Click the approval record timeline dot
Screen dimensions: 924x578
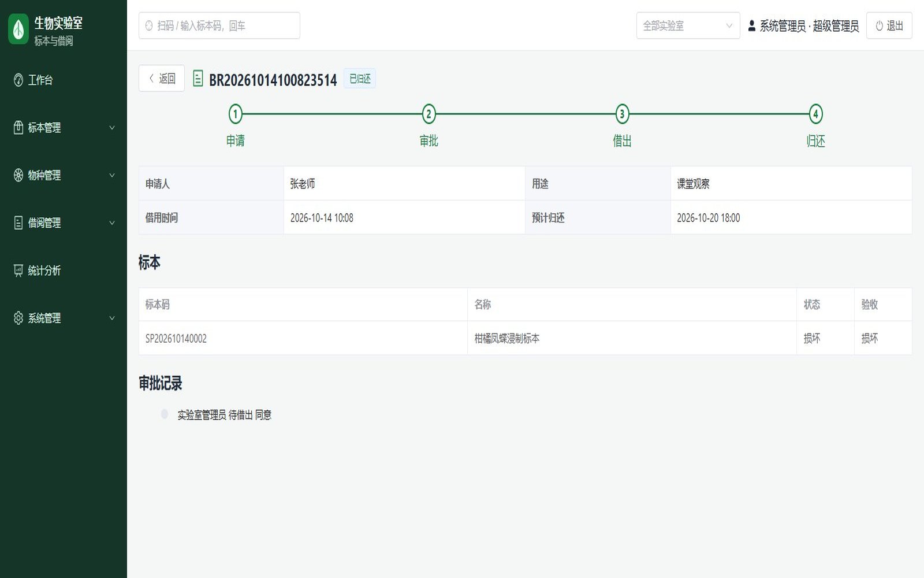tap(165, 414)
